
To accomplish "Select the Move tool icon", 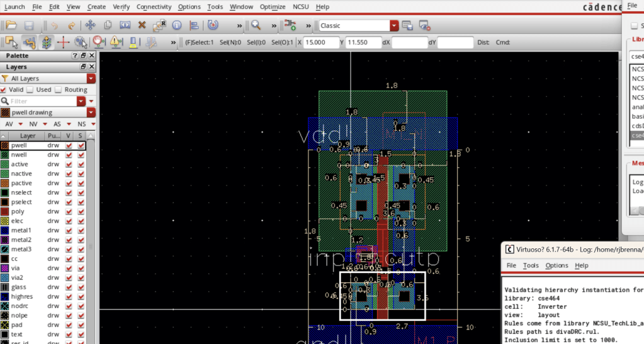I will click(x=90, y=26).
